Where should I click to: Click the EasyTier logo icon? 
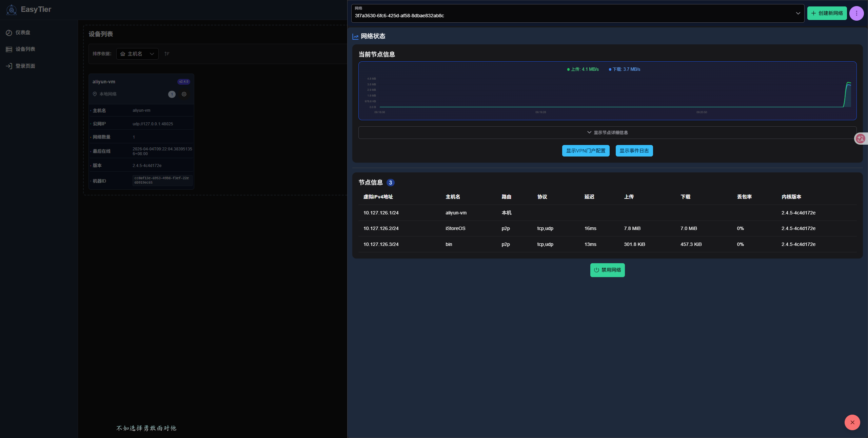point(12,10)
